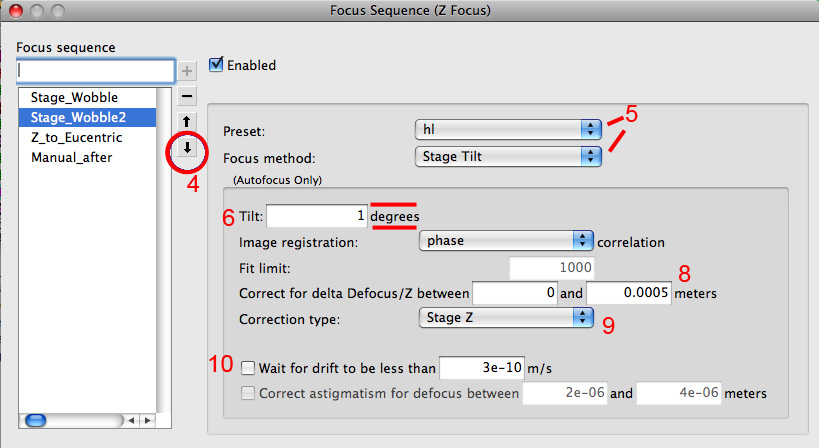
Task: Remove the selected item with the minus button
Action: pyautogui.click(x=187, y=96)
